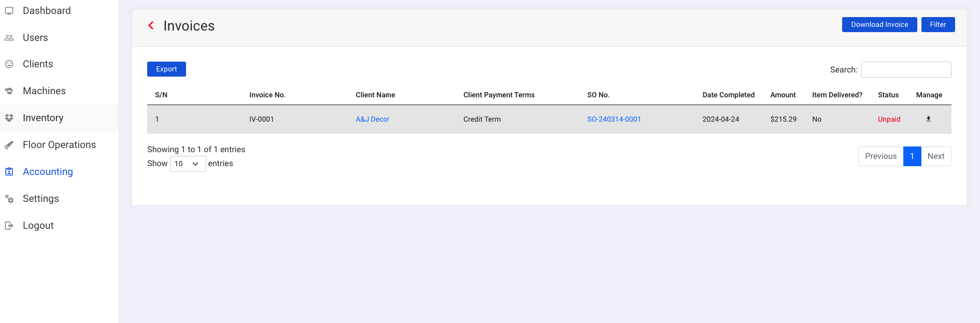
Task: Sort table by Invoice No. column
Action: [267, 95]
